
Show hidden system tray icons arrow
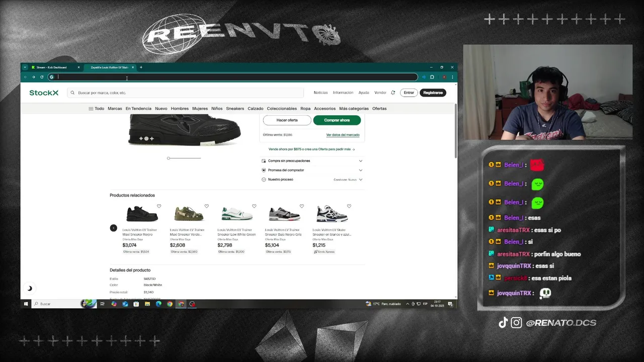408,304
